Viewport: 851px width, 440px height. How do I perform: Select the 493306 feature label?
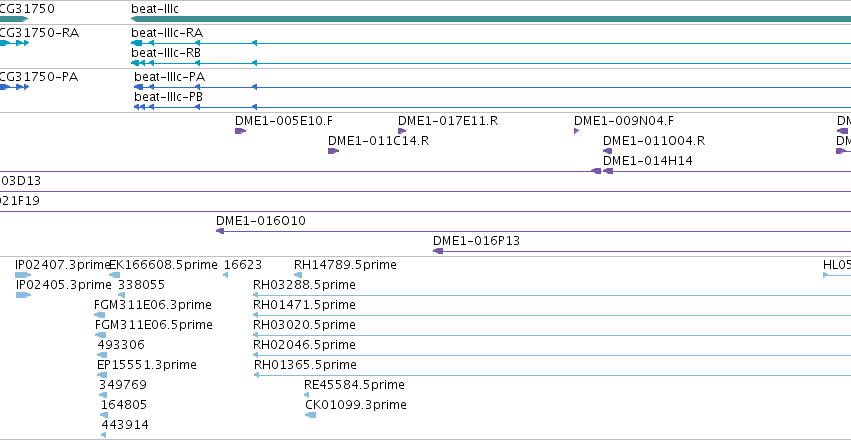122,345
